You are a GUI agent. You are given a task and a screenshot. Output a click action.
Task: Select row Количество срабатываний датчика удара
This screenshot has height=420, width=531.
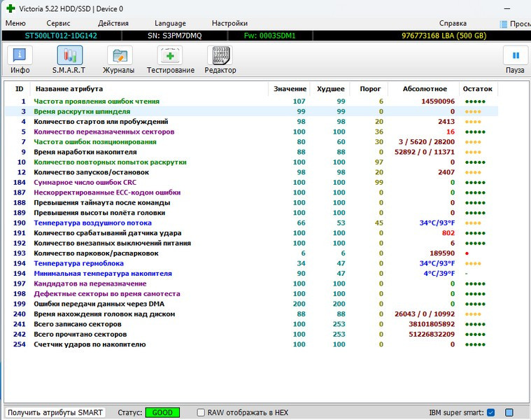click(x=251, y=233)
